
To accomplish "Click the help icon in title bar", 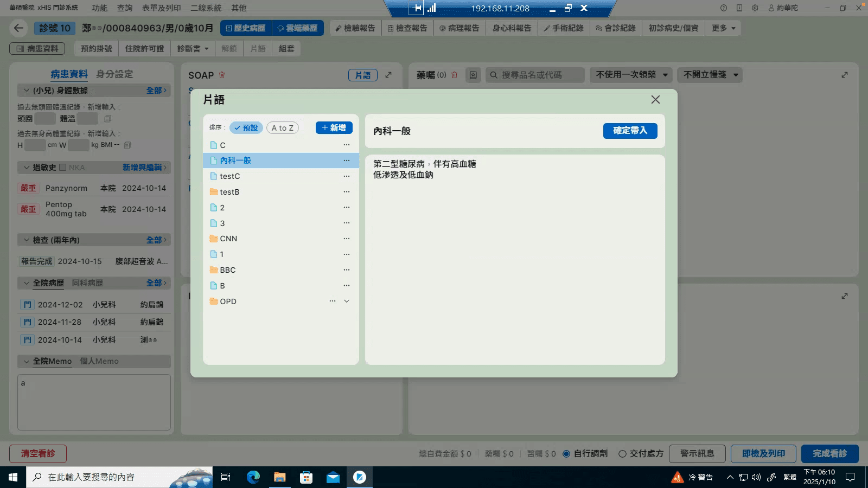I will tap(724, 8).
